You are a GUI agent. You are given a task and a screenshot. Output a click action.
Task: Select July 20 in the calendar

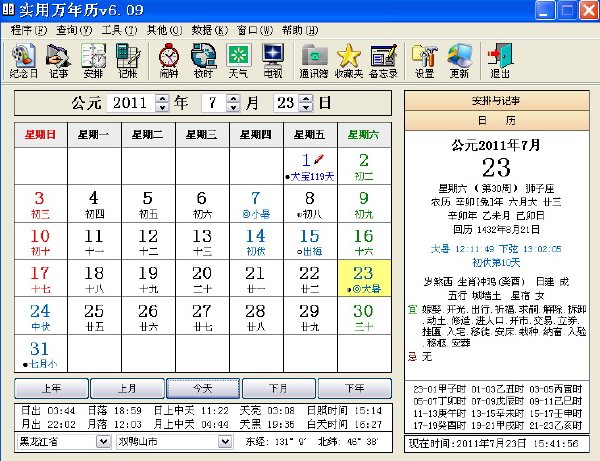(x=202, y=279)
